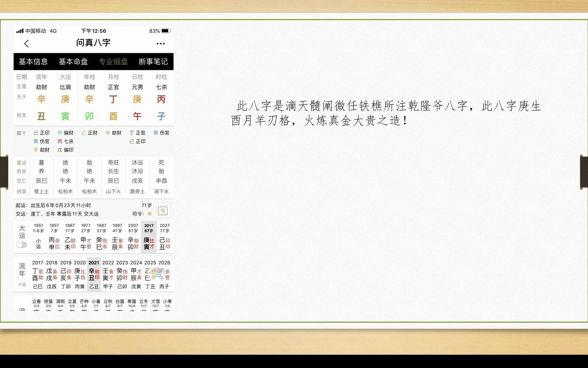Choose 流年 2023 癸卯
The image size is (588, 368).
point(122,275)
